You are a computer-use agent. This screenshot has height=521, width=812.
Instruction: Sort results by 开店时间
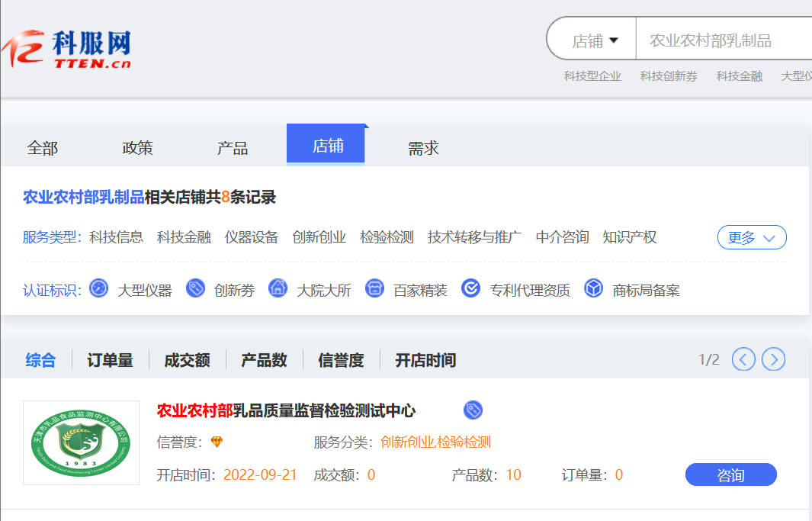(x=424, y=359)
